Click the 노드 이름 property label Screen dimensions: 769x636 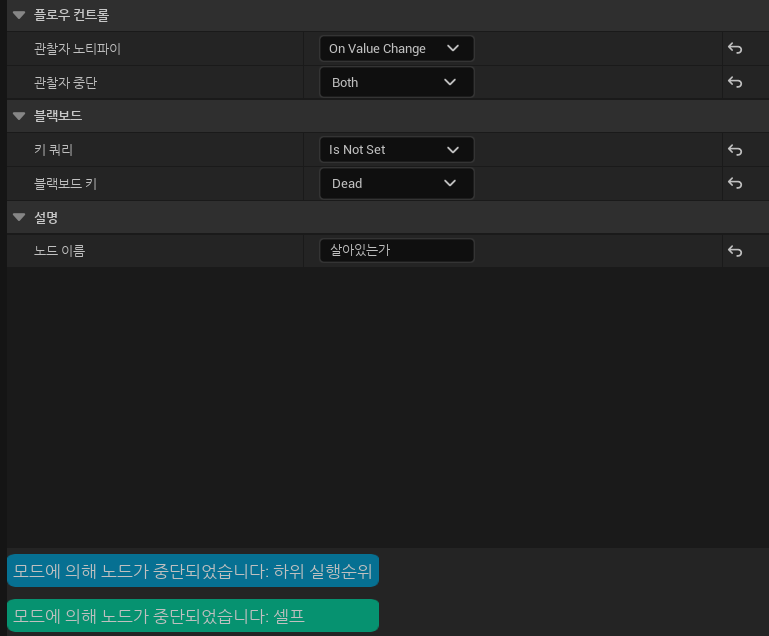(59, 251)
